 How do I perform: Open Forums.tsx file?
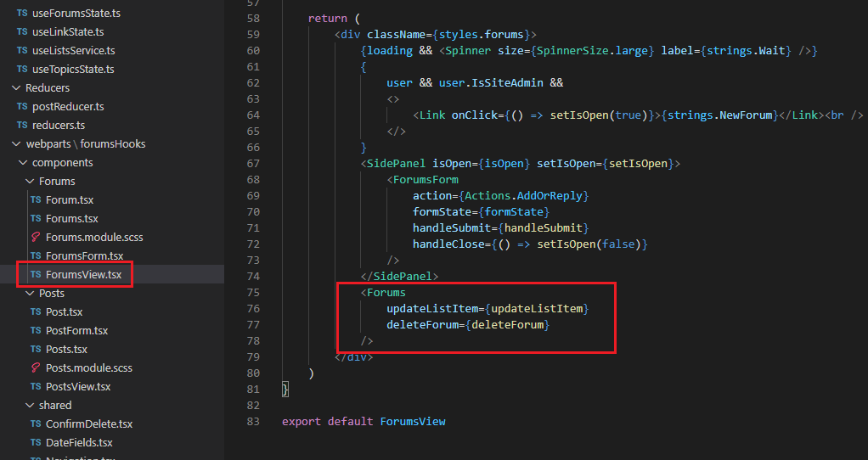[71, 219]
